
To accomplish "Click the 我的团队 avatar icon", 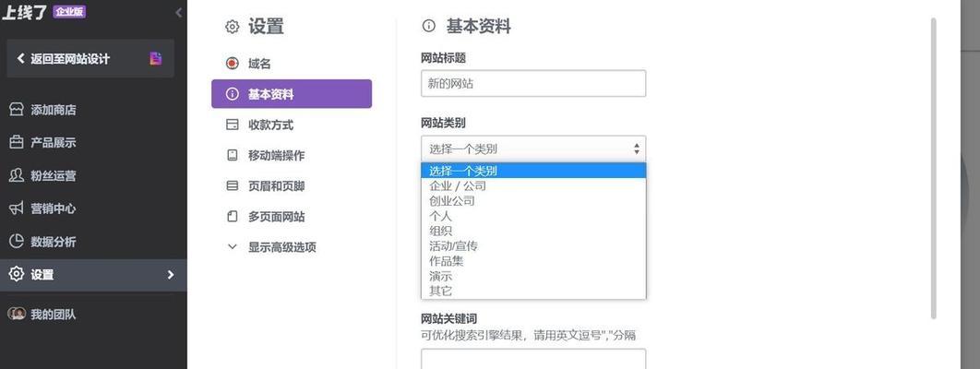I will [x=17, y=314].
